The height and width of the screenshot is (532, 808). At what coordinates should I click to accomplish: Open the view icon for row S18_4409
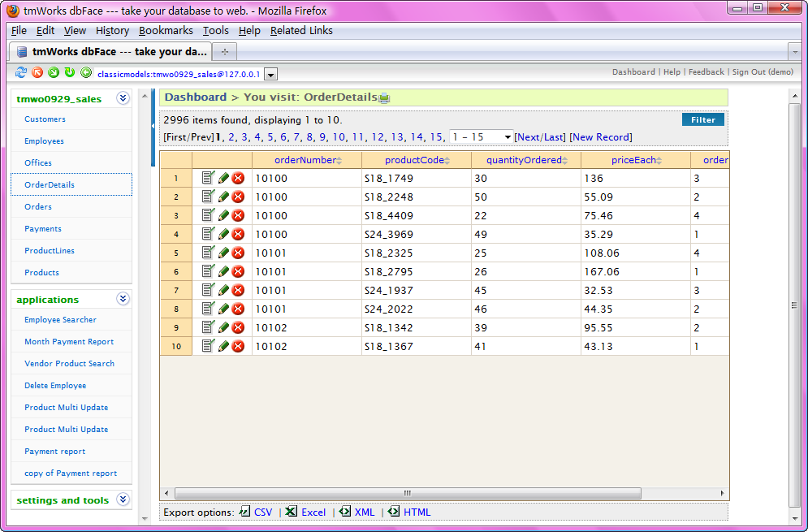(208, 215)
